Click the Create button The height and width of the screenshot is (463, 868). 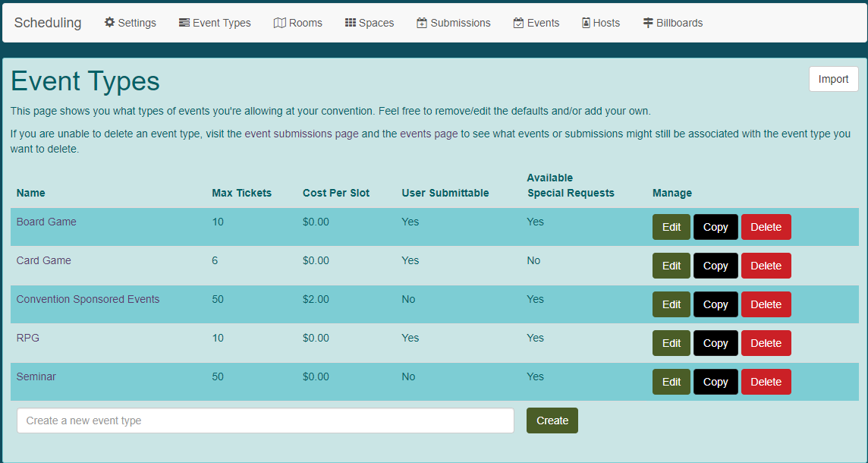click(x=552, y=421)
